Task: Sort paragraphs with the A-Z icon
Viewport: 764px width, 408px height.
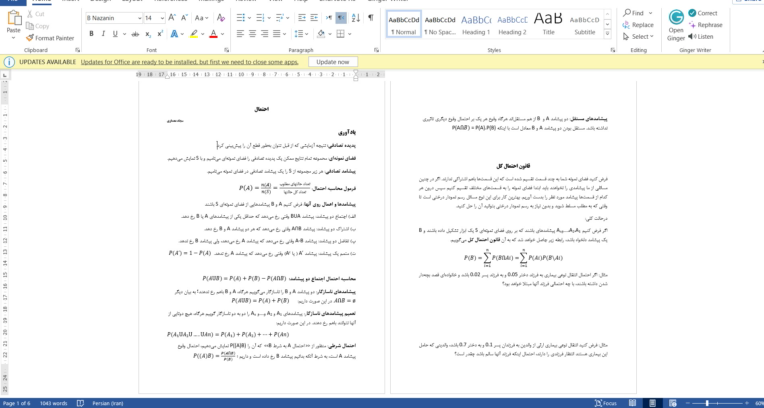Action: pyautogui.click(x=356, y=18)
